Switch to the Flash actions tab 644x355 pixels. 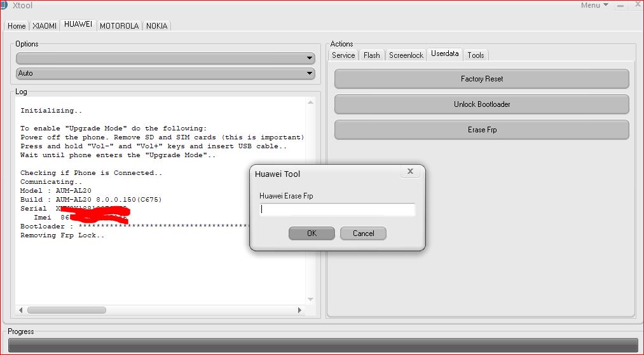(372, 55)
